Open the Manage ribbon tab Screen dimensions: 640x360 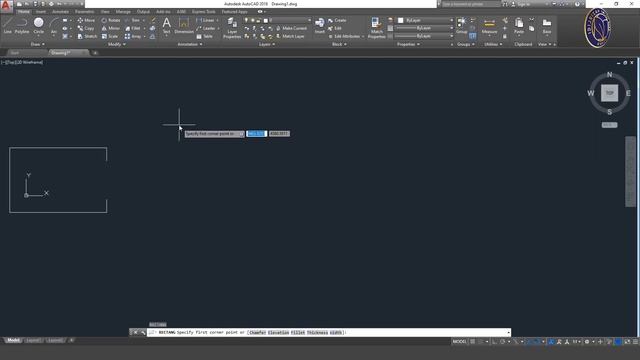[123, 12]
